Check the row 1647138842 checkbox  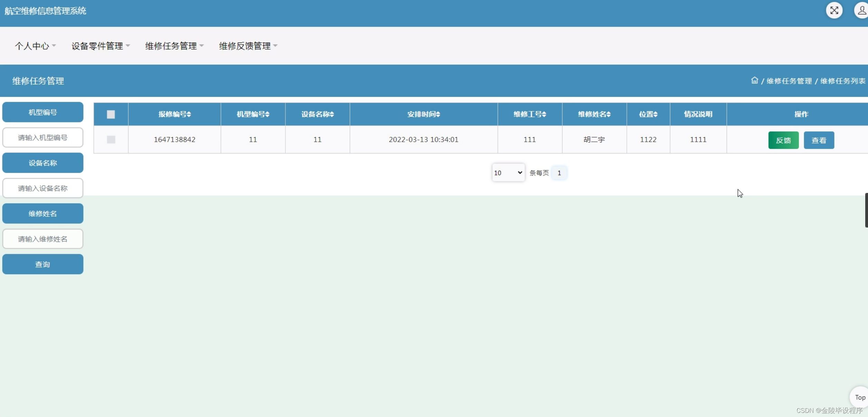click(111, 139)
